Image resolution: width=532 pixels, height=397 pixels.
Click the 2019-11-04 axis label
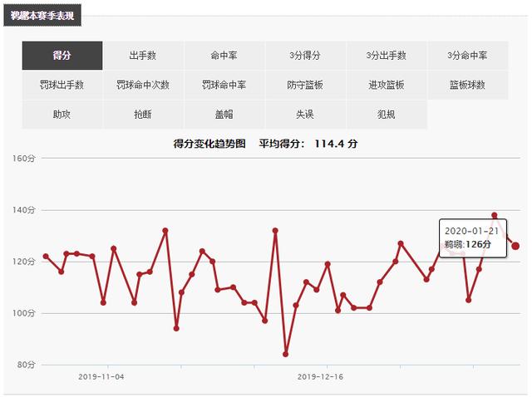pos(101,377)
